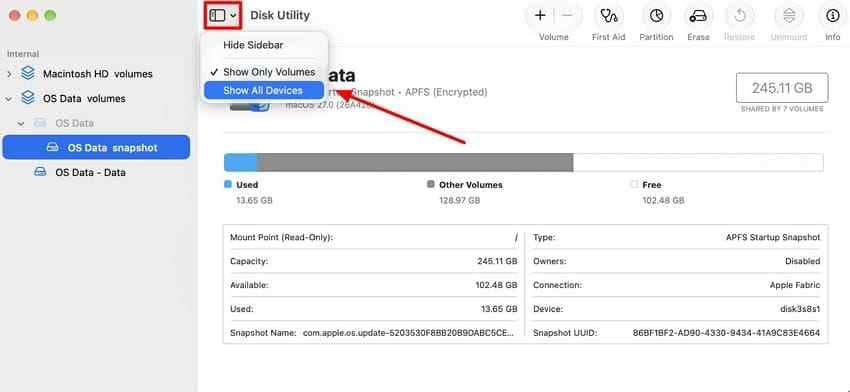Viewport: 850px width, 392px height.
Task: Click the OS Data volumes stack icon
Action: tap(28, 98)
